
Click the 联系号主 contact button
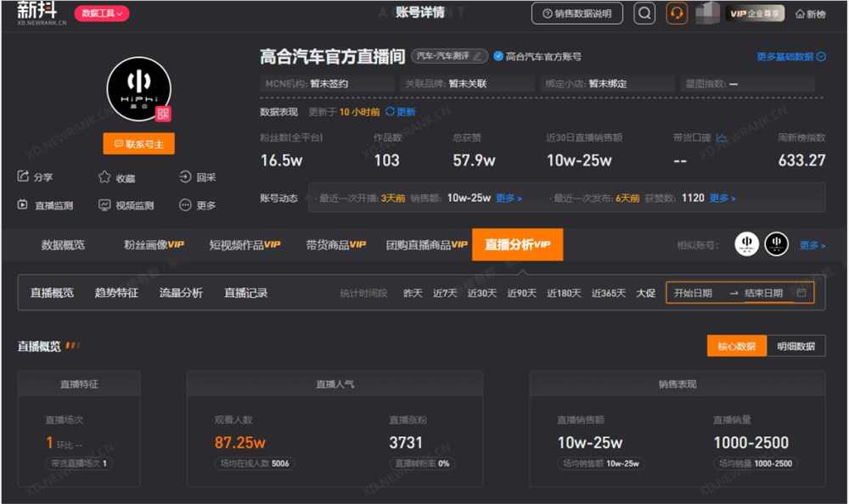[138, 144]
